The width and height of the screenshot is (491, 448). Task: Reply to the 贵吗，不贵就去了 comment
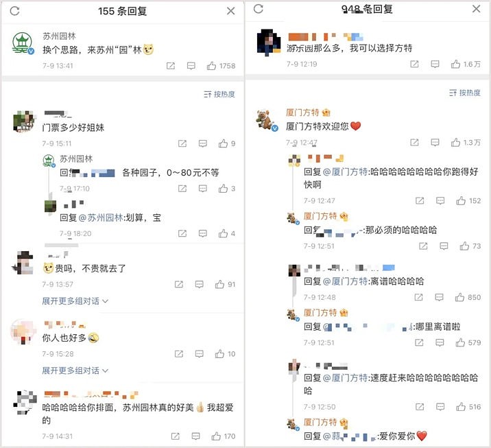click(x=199, y=284)
